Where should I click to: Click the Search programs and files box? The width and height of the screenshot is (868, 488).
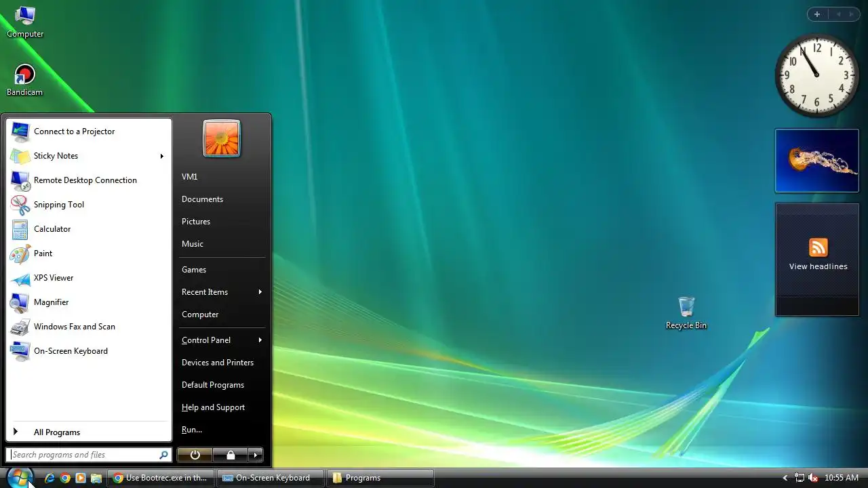pyautogui.click(x=81, y=455)
